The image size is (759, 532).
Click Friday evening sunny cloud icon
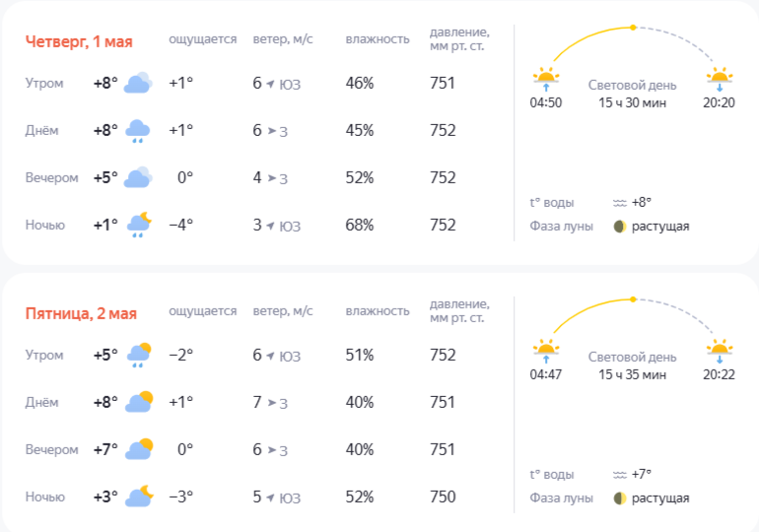point(138,450)
